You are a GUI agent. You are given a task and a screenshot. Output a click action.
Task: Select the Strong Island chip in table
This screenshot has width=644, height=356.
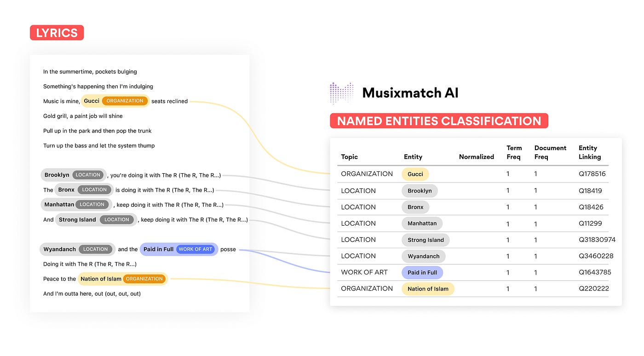click(x=425, y=240)
